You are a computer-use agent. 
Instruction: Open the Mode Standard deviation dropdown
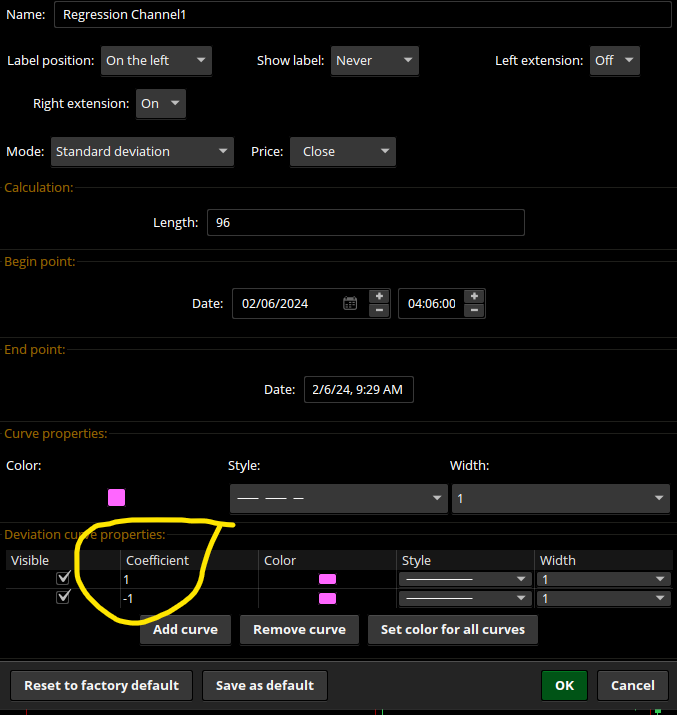point(141,152)
